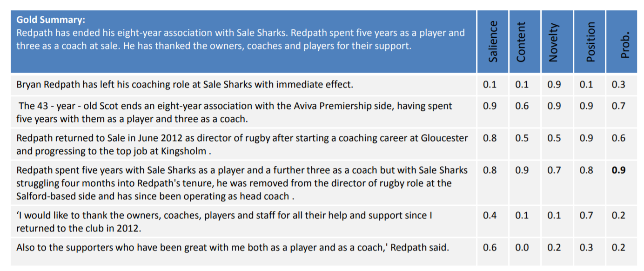Click the sentence 'Redpath returned to Sale in June 2012'

coord(242,144)
